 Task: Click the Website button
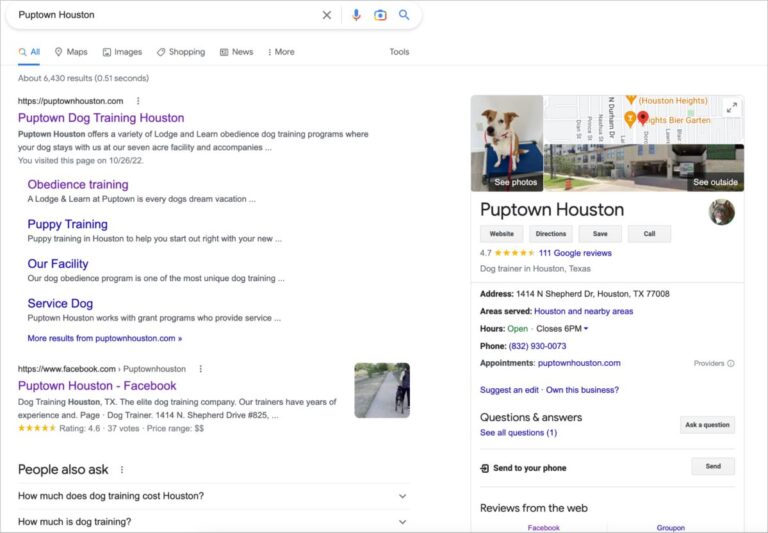pos(502,234)
